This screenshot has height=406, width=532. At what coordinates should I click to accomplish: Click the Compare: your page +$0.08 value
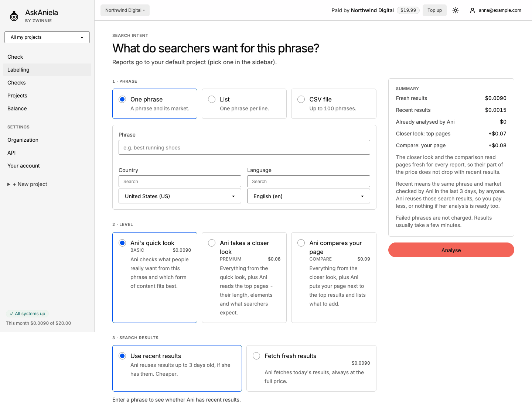click(497, 145)
